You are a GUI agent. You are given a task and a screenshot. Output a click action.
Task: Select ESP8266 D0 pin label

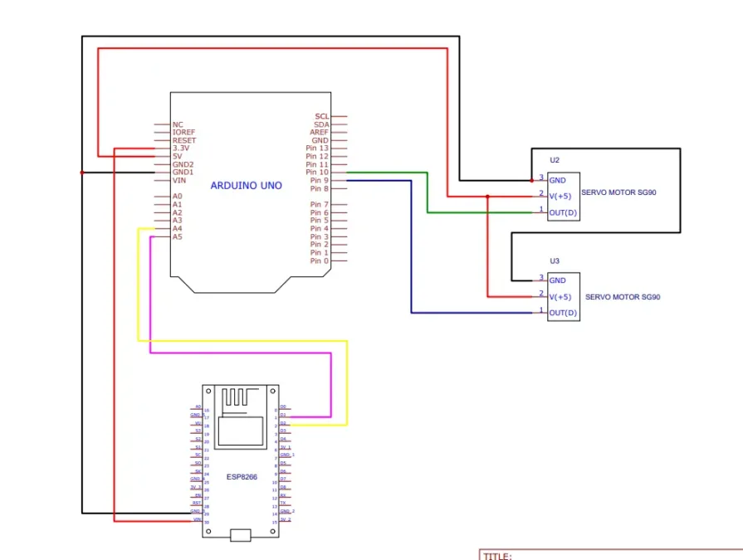coord(283,407)
